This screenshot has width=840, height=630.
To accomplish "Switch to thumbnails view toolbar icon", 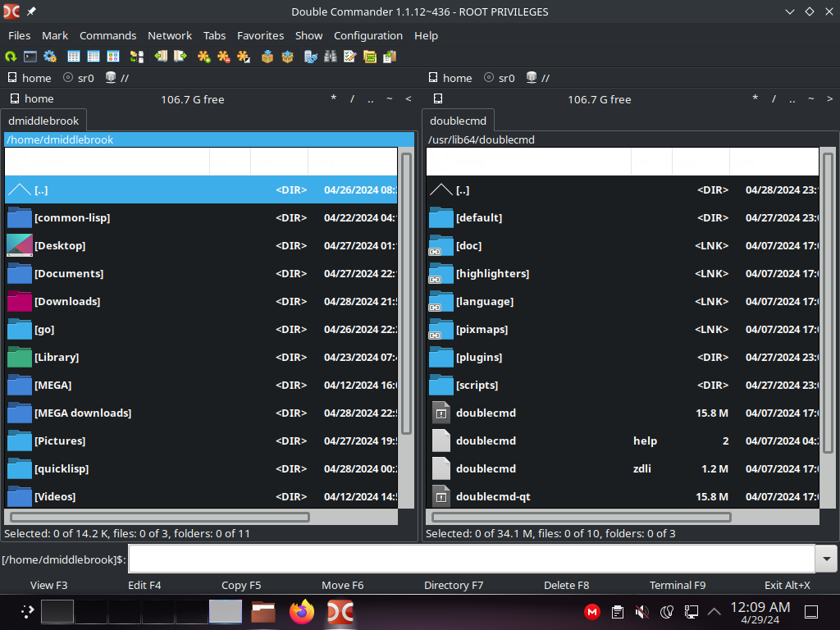I will coord(113,57).
